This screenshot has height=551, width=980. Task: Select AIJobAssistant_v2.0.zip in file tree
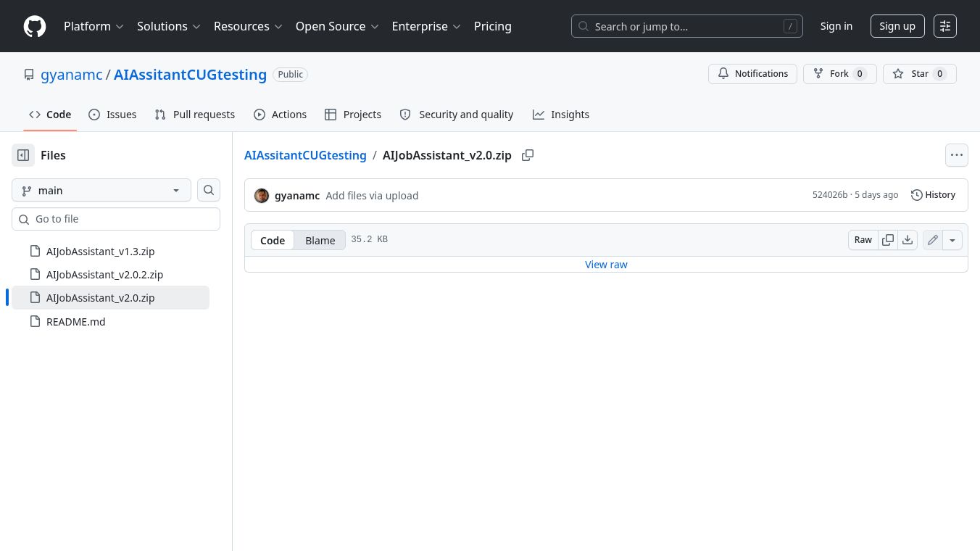pos(110,298)
